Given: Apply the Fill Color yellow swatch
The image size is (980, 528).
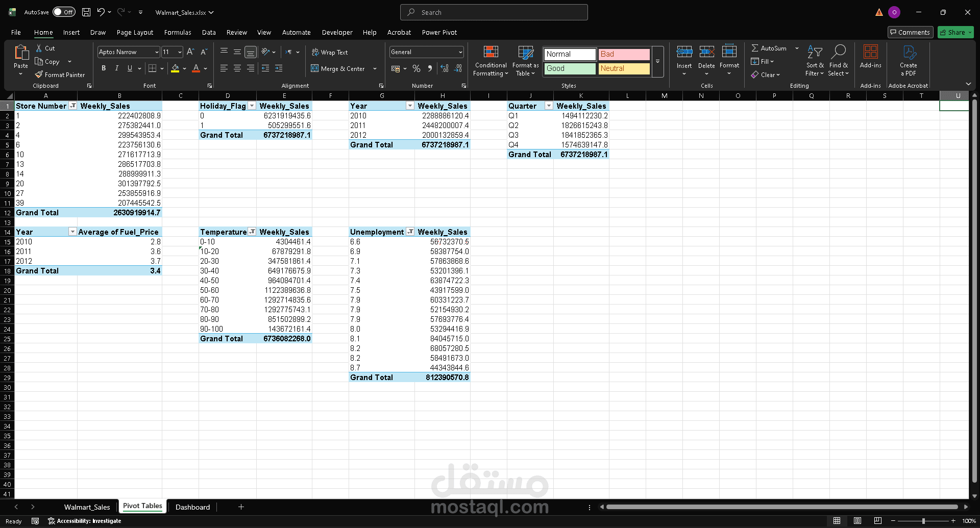Looking at the screenshot, I should [175, 68].
